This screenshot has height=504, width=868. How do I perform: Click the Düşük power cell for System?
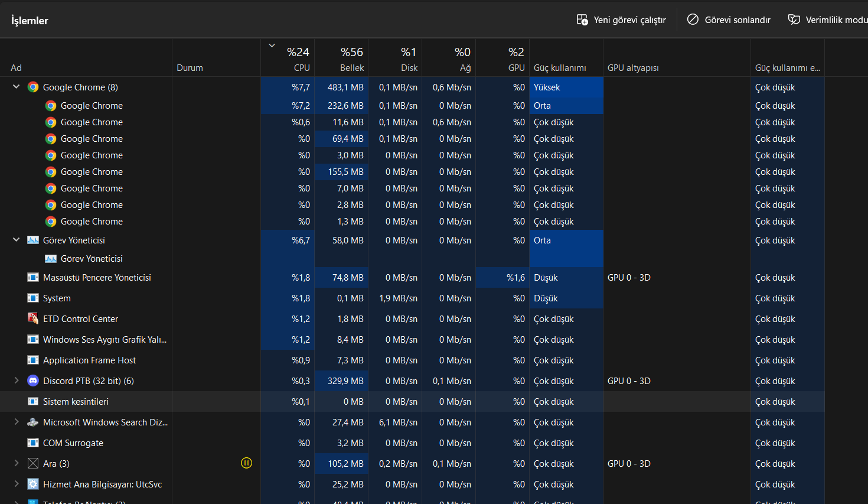pos(566,298)
